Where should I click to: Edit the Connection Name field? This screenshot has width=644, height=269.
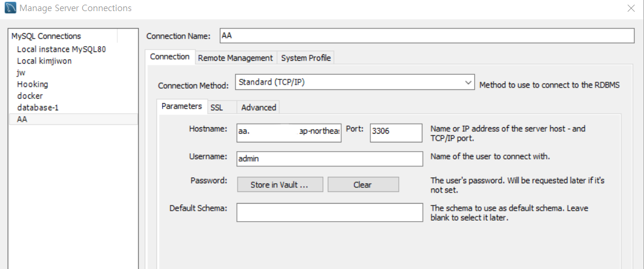[427, 36]
